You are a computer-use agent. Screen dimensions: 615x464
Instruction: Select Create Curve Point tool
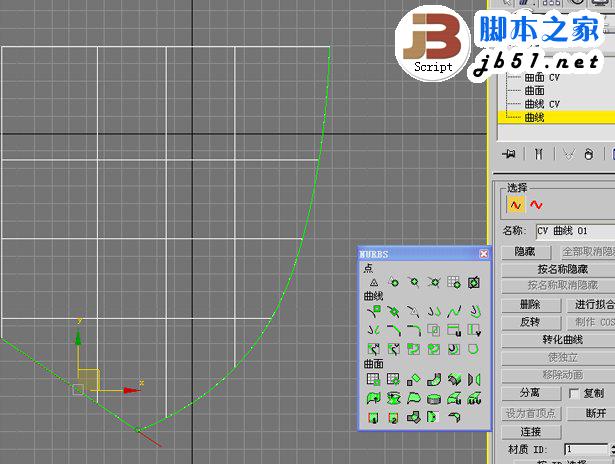click(414, 282)
